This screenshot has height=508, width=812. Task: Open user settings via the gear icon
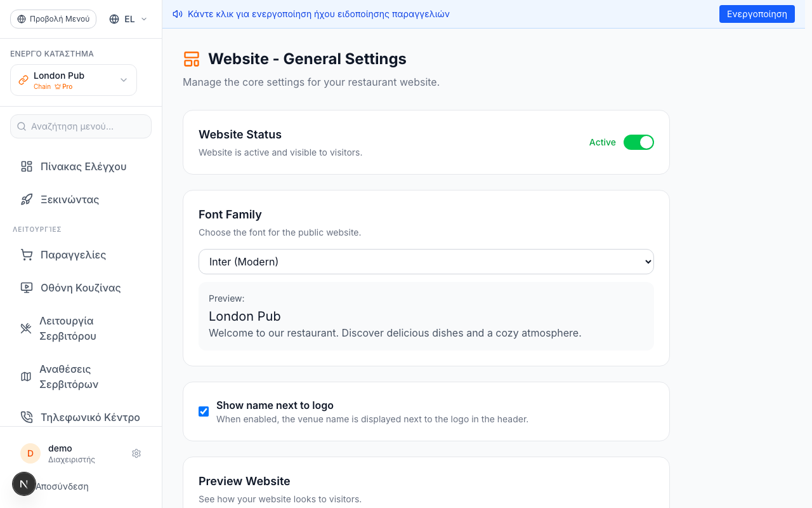[x=136, y=453]
